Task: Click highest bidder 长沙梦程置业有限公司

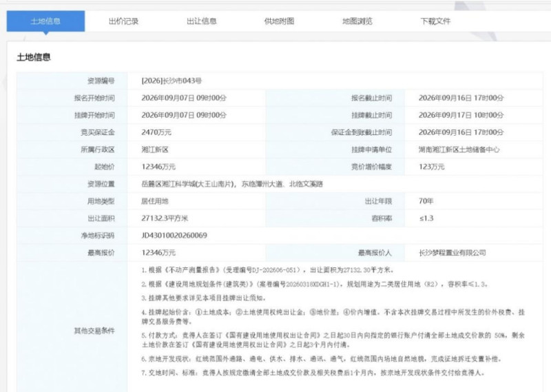Action: click(x=453, y=253)
